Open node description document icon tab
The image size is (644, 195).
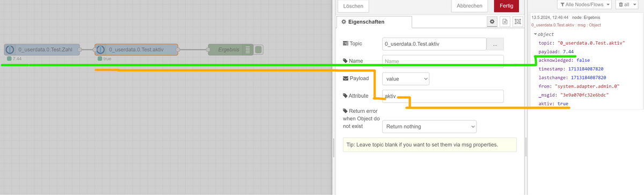pos(504,21)
